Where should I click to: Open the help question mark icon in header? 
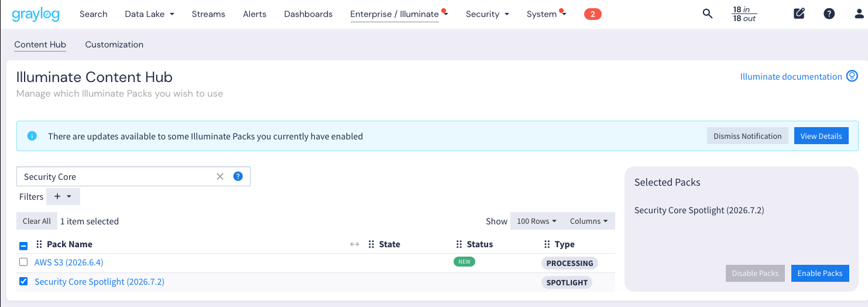[x=829, y=13]
